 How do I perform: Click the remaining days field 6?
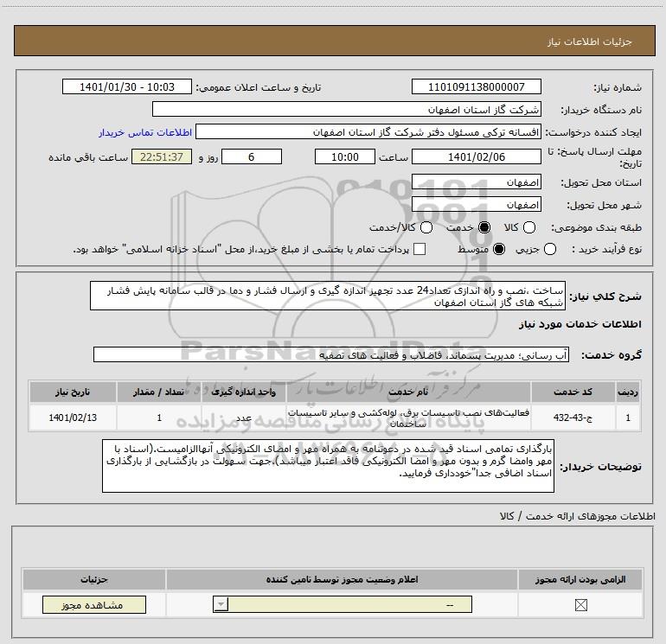click(252, 156)
